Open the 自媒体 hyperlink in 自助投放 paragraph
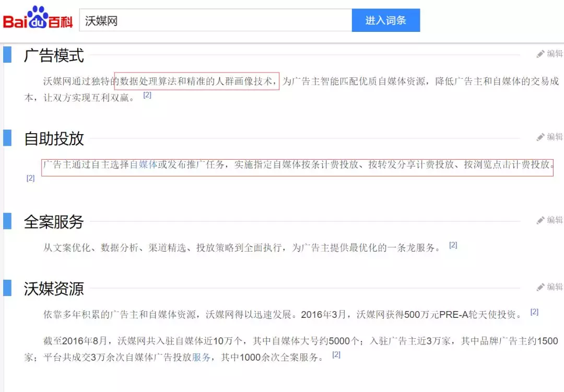 pyautogui.click(x=144, y=164)
